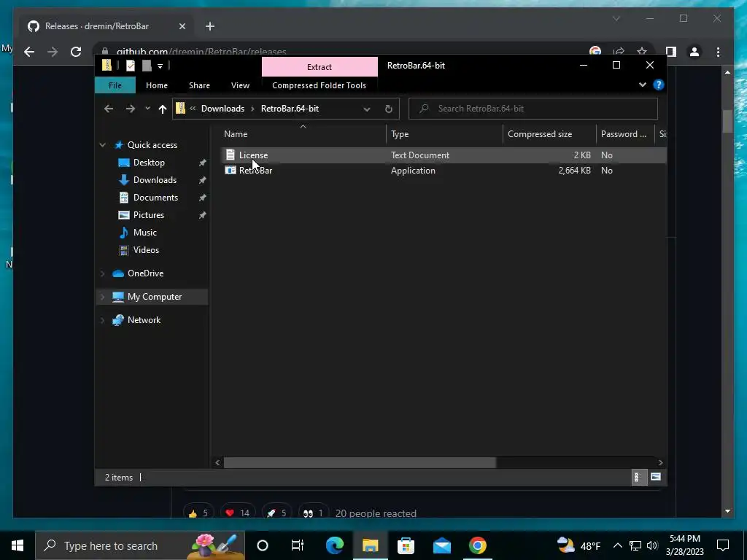Collapse the Quick access tree node
Viewport: 747px width, 560px height.
pos(102,145)
